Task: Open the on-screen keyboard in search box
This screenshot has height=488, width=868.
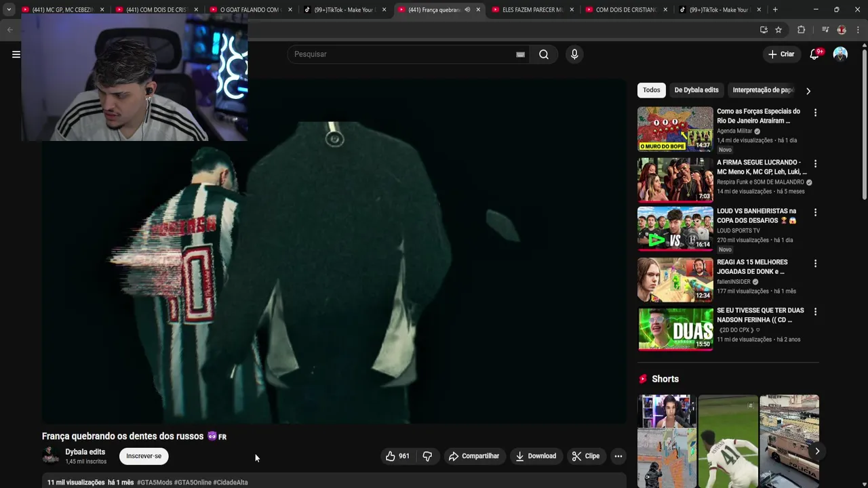Action: [x=520, y=54]
